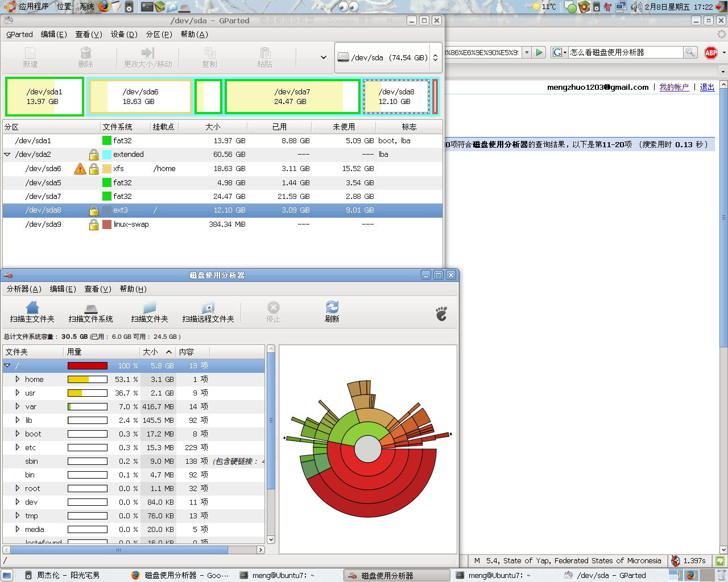This screenshot has height=582, width=728.
Task: Expand the home folder row
Action: tap(18, 379)
